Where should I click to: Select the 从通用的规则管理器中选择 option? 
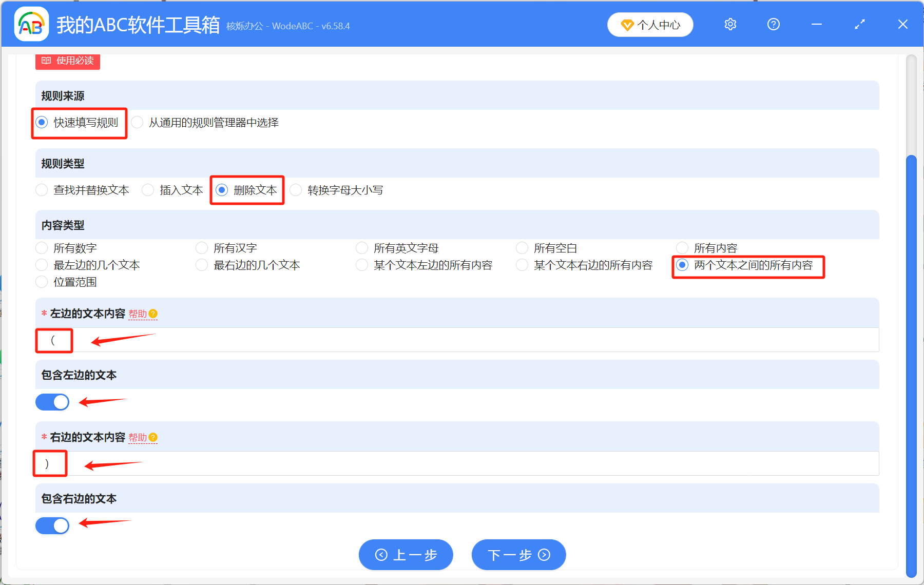[137, 123]
